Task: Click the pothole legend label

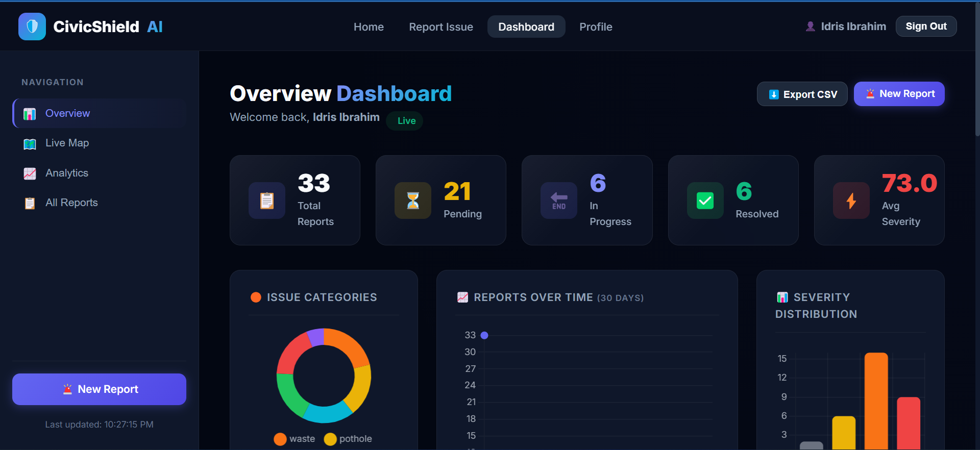Action: coord(356,439)
